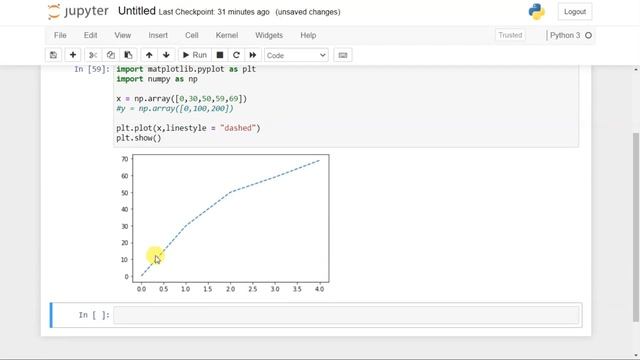640x360 pixels.
Task: Open the Cell menu
Action: coord(191,36)
